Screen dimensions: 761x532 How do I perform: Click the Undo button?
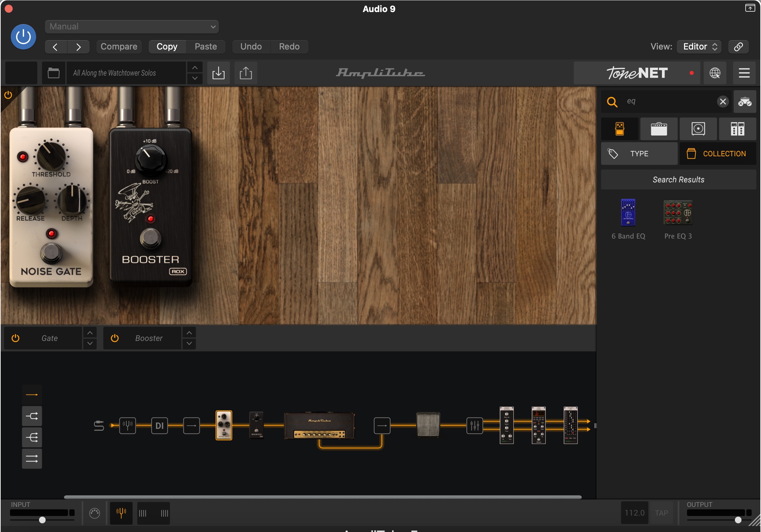tap(251, 47)
